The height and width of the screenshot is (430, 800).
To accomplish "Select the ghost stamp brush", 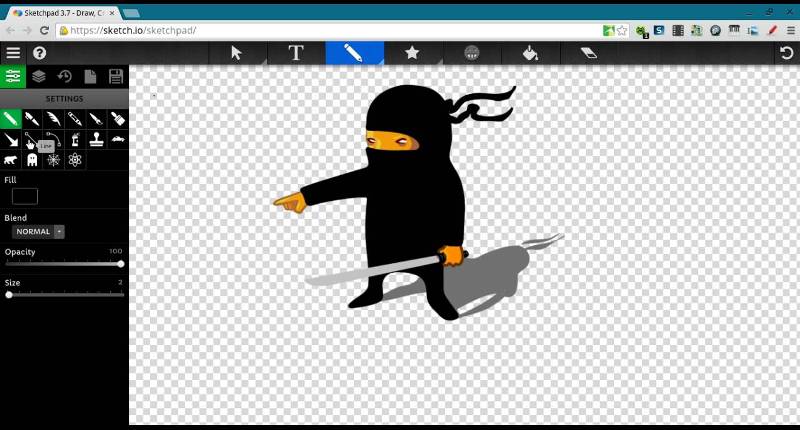I will (32, 160).
